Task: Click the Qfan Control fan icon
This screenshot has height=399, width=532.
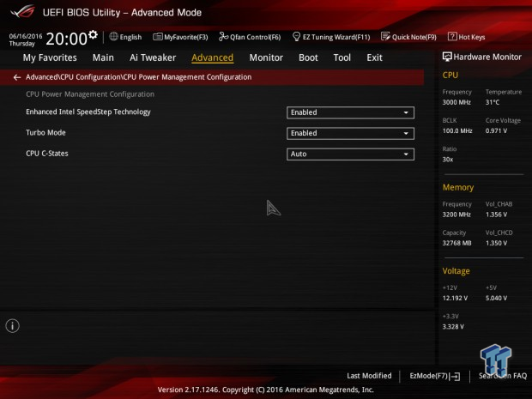Action: 223,36
